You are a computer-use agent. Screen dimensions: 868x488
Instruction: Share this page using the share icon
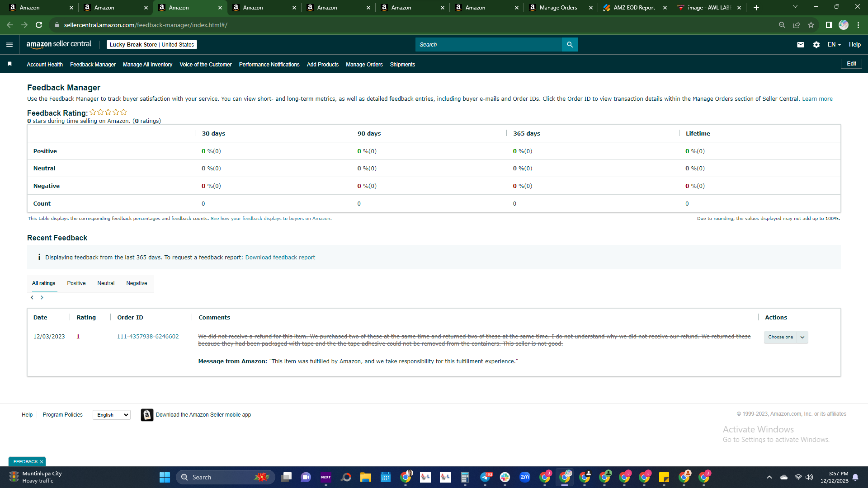[797, 25]
